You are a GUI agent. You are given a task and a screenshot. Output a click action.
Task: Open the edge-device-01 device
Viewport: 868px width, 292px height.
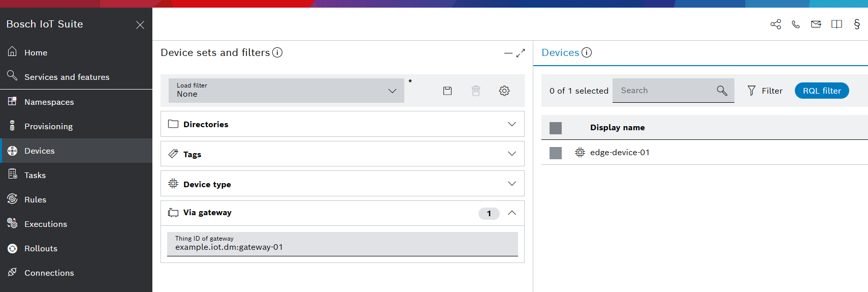(x=620, y=153)
